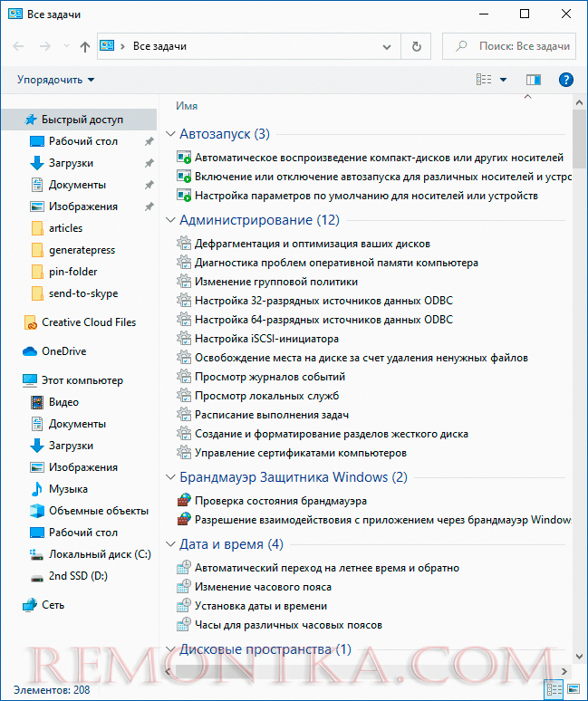
Task: Open Объемные объекты folder
Action: pos(99,511)
